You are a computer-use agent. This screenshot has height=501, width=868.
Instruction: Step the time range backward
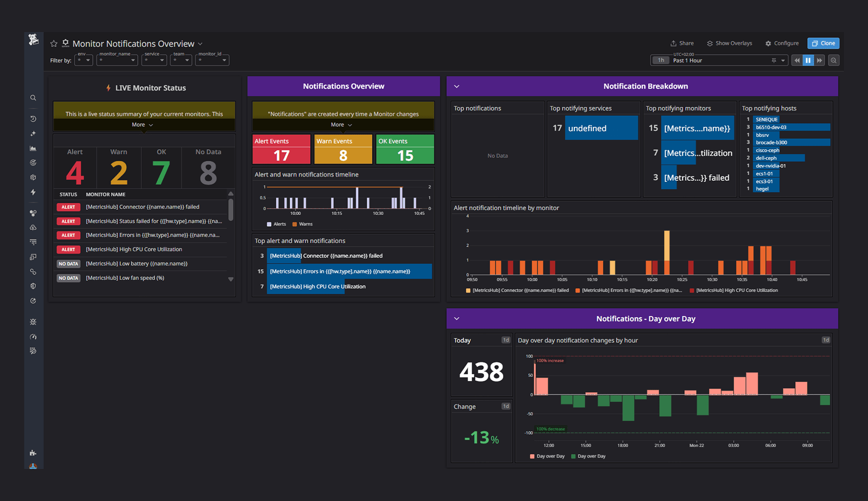[x=797, y=60]
